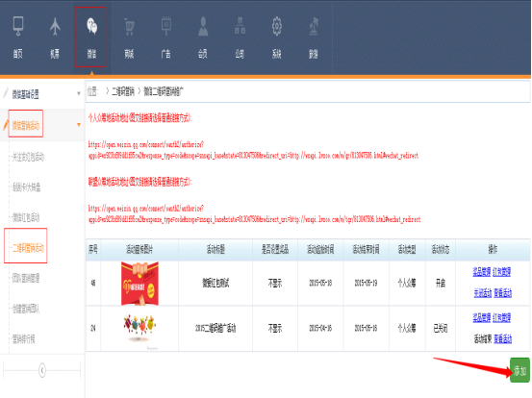Open the home page monitor icon
Image resolution: width=532 pixels, height=398 pixels.
pos(18,26)
